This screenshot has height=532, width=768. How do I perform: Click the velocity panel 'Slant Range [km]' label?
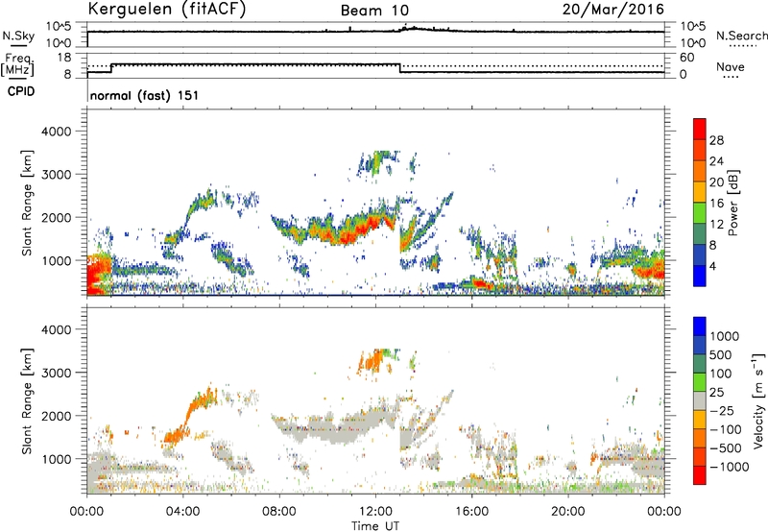tap(26, 401)
